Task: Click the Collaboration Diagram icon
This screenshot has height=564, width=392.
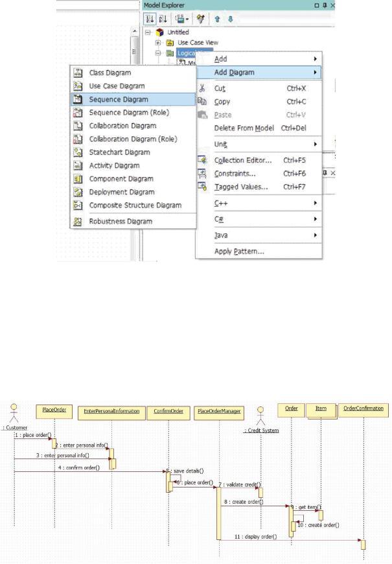Action: (78, 126)
